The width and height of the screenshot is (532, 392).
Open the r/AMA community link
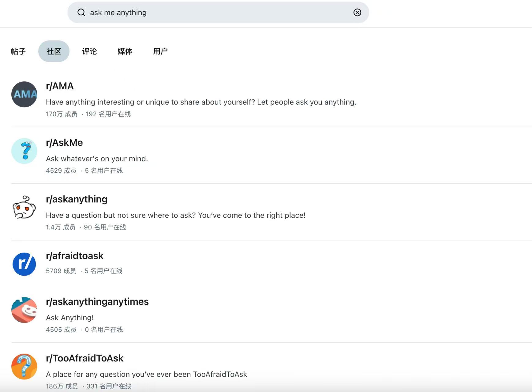(60, 86)
